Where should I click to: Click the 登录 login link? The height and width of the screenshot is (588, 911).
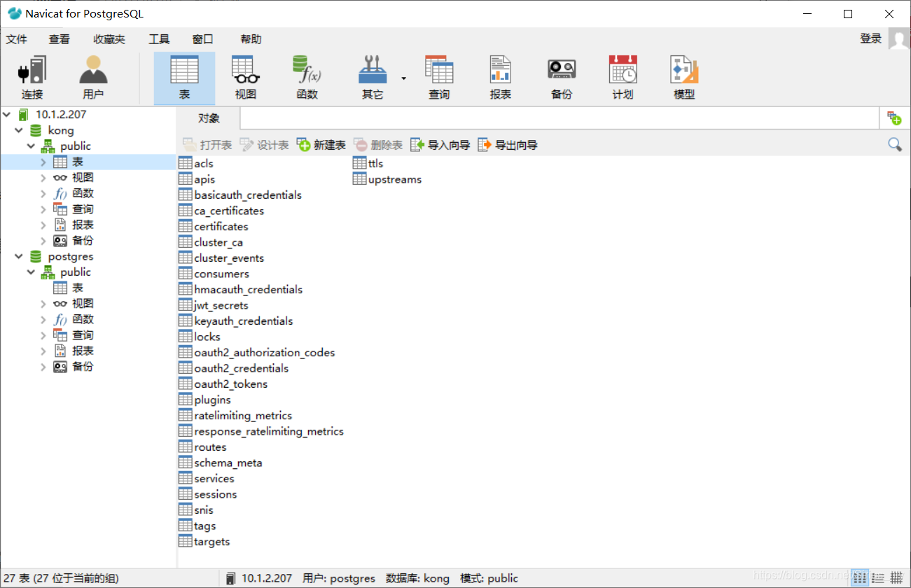[870, 38]
